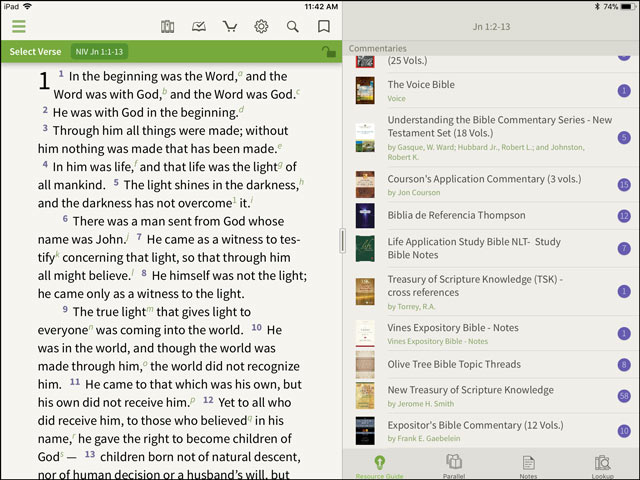The width and height of the screenshot is (640, 480).
Task: Tap the battery indicator icon
Action: 627,7
